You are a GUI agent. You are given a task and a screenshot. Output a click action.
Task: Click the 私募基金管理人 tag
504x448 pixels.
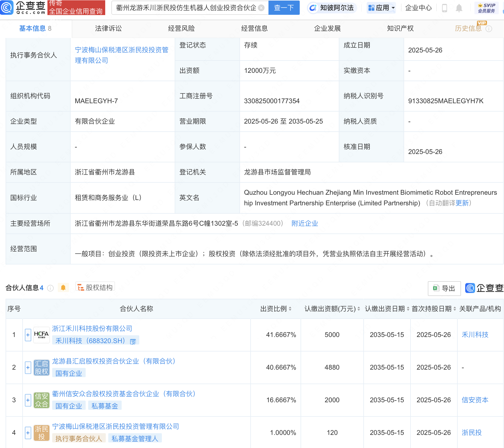(x=135, y=439)
